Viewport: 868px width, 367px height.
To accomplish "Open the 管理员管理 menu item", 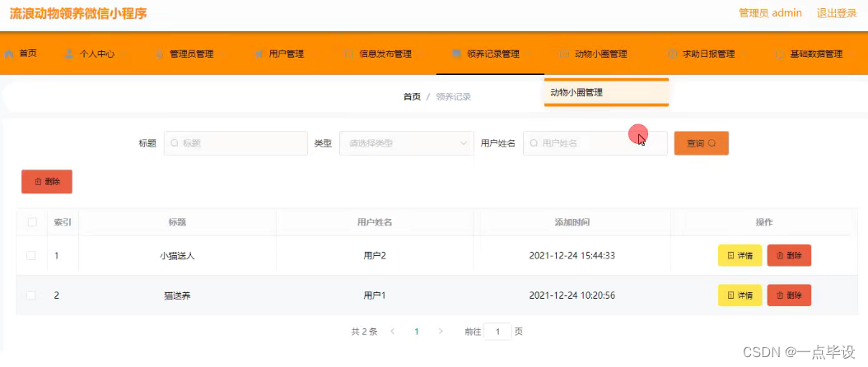I will tap(192, 54).
